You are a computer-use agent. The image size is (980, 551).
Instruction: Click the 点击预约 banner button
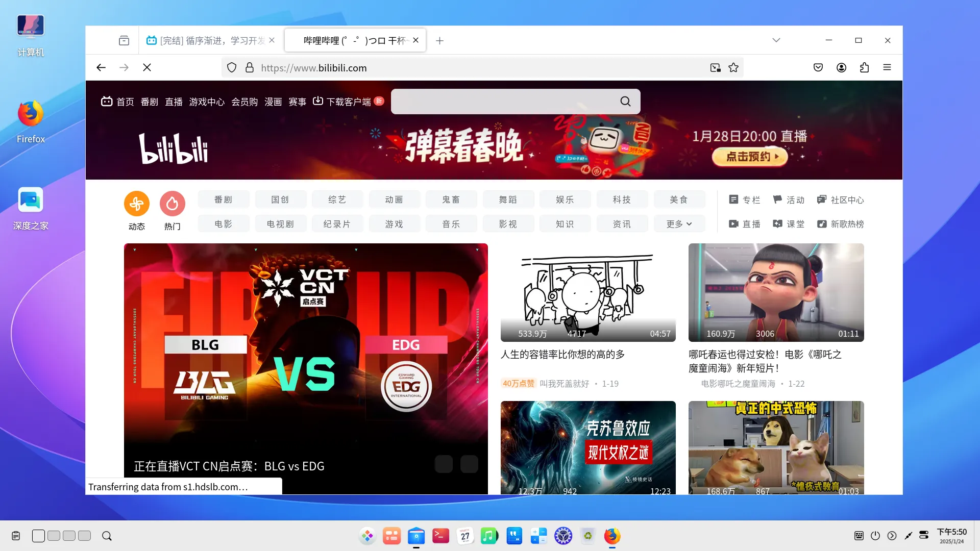click(750, 157)
